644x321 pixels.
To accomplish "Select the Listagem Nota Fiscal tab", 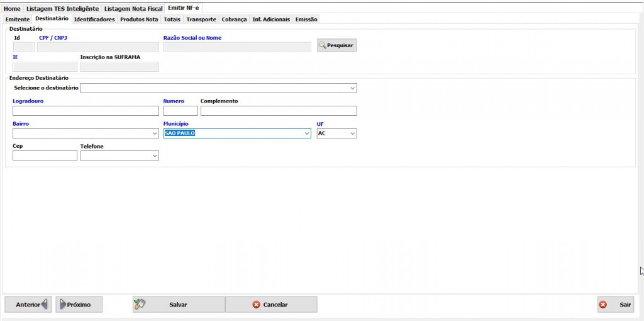I will coord(133,9).
